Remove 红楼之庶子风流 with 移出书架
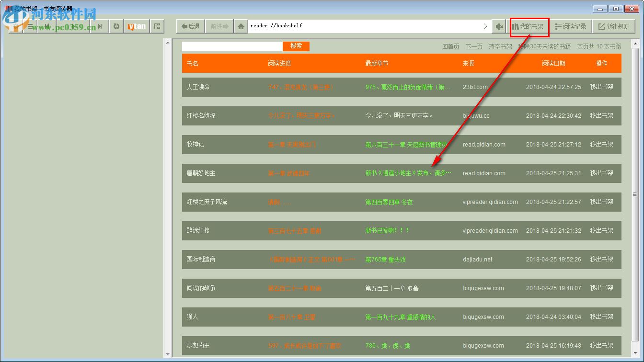Image resolution: width=644 pixels, height=362 pixels. (602, 202)
